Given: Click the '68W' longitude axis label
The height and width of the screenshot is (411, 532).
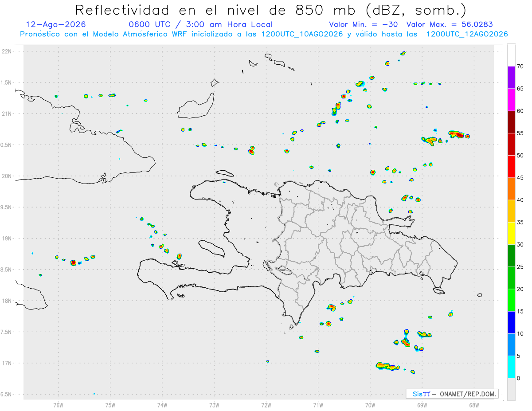Looking at the screenshot, I should click(474, 404).
